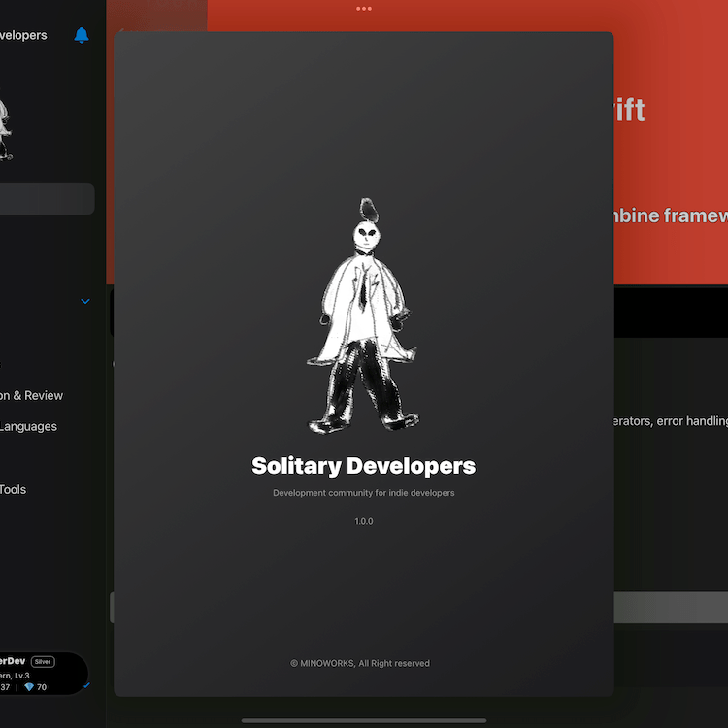Collapse the sidebar section using the blue chevron
The image size is (728, 728).
click(x=85, y=302)
